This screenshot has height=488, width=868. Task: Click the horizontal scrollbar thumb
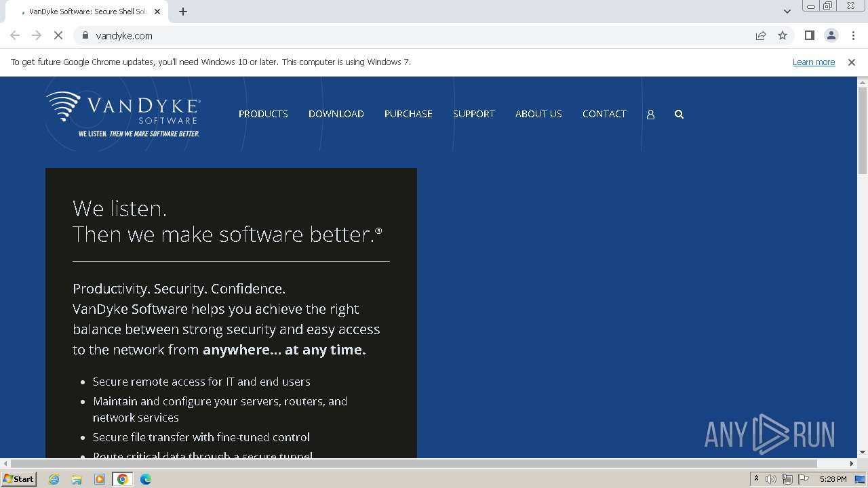[x=414, y=464]
